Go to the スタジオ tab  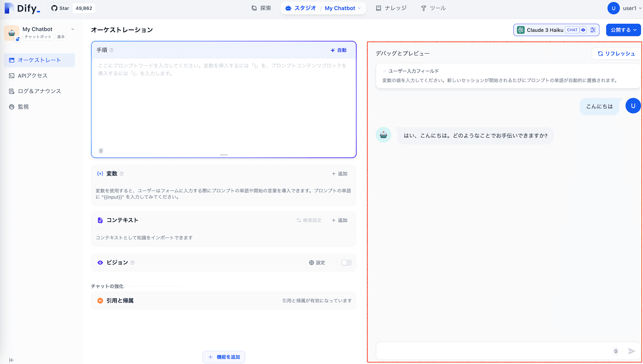(x=301, y=8)
